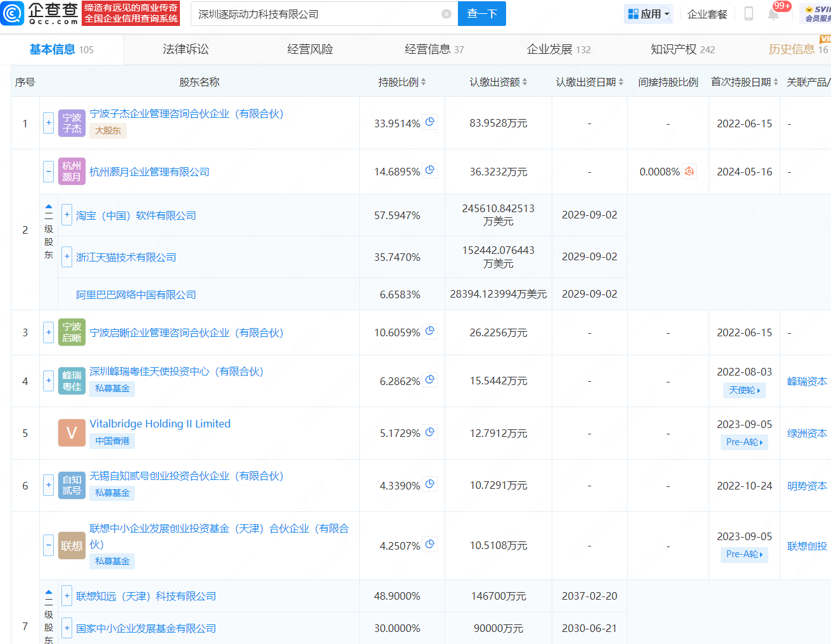Switch to 企业发展 tab

(559, 49)
